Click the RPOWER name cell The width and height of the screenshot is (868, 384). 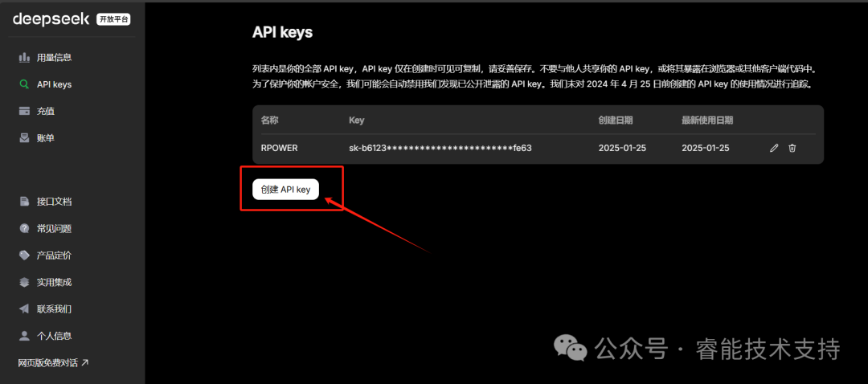(x=280, y=148)
